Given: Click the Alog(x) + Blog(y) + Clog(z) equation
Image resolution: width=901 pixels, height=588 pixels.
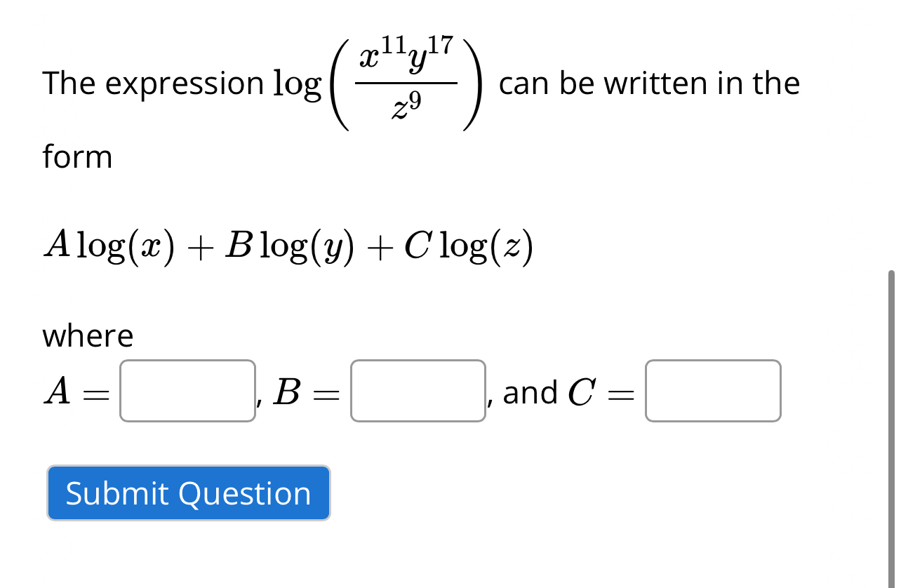Looking at the screenshot, I should pos(288,246).
